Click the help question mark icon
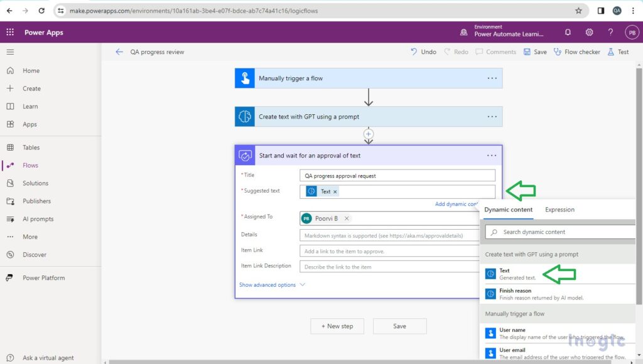The image size is (643, 364). (x=610, y=33)
